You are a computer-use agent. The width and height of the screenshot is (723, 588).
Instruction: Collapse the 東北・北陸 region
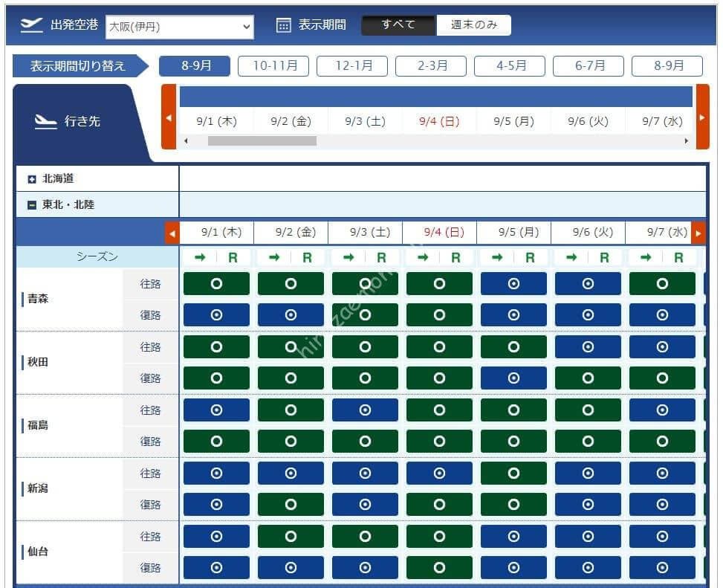point(32,205)
